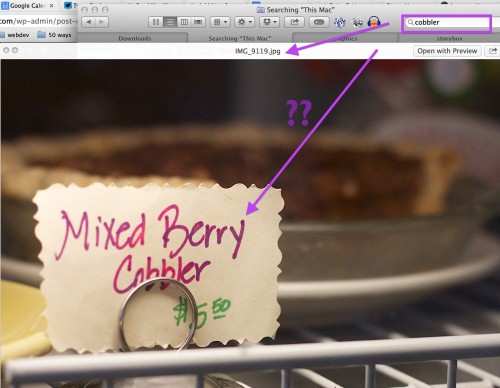500x388 pixels.
Task: Open the 50 ways bookmark folder
Action: [x=54, y=35]
